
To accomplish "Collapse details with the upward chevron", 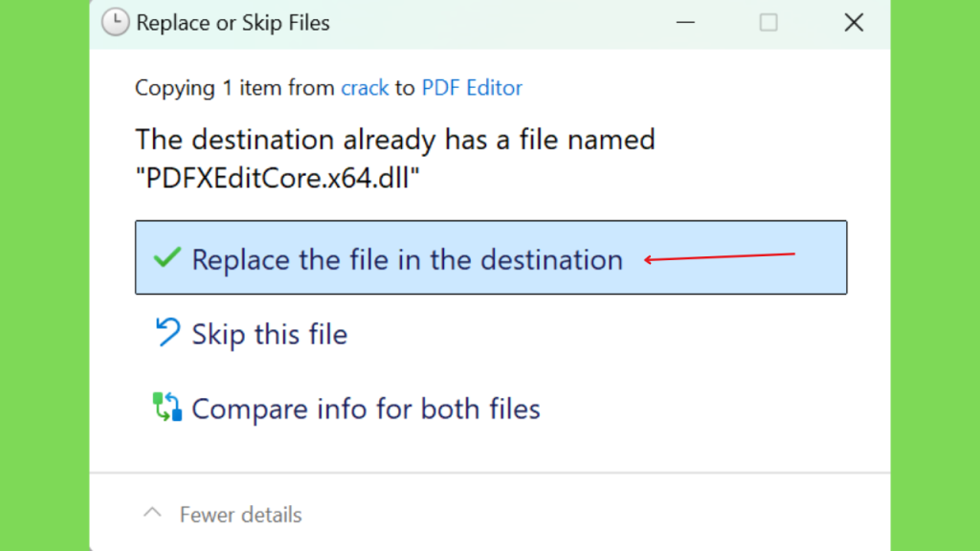I will click(152, 514).
